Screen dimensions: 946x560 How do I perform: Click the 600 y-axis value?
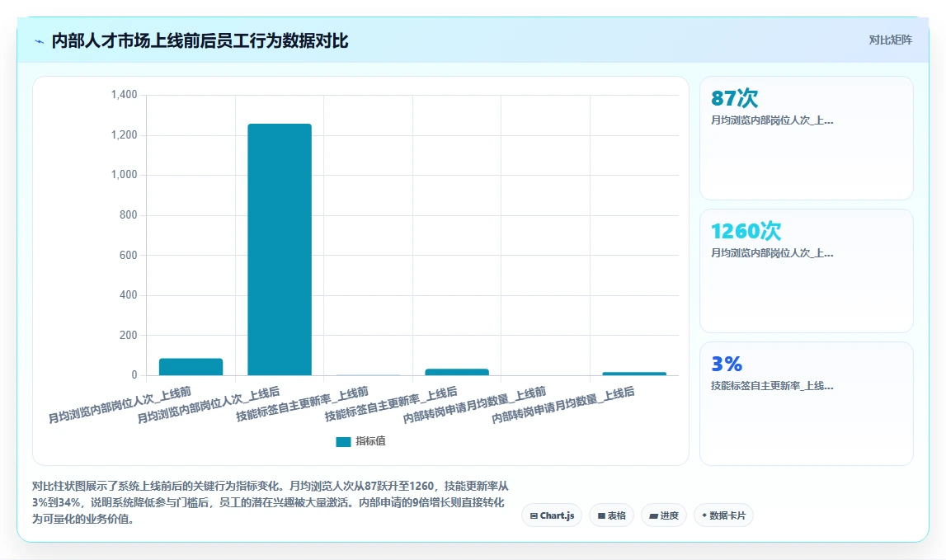(x=129, y=255)
